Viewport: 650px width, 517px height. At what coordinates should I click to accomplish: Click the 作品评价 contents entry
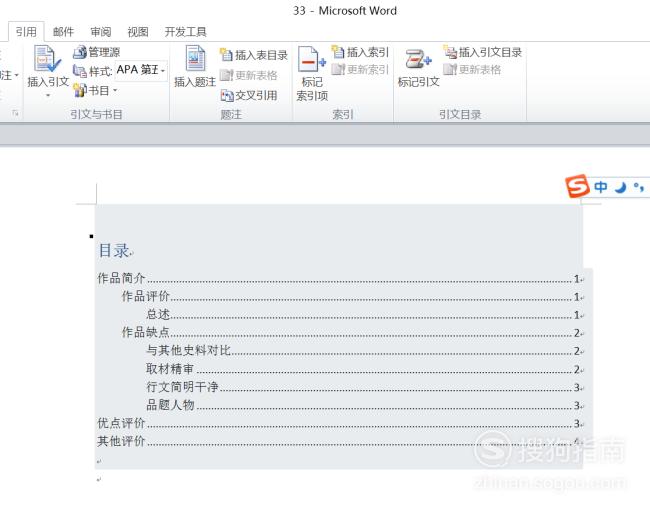pos(352,296)
